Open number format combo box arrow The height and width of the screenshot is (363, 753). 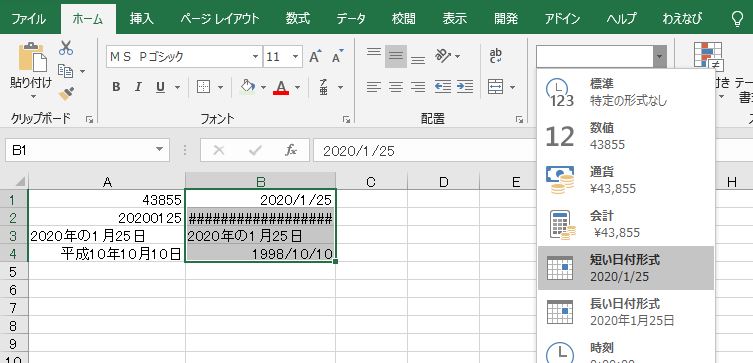point(660,57)
